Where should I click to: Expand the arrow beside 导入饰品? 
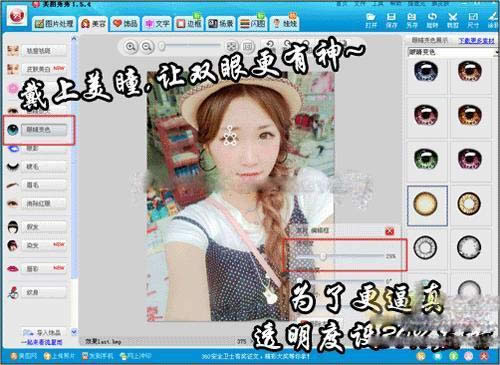[74, 332]
